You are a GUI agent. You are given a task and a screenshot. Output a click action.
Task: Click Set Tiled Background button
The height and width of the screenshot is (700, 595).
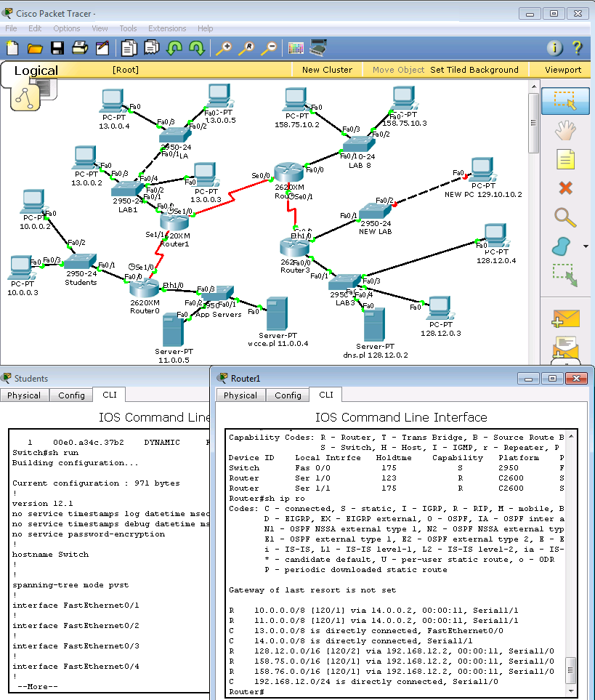474,70
